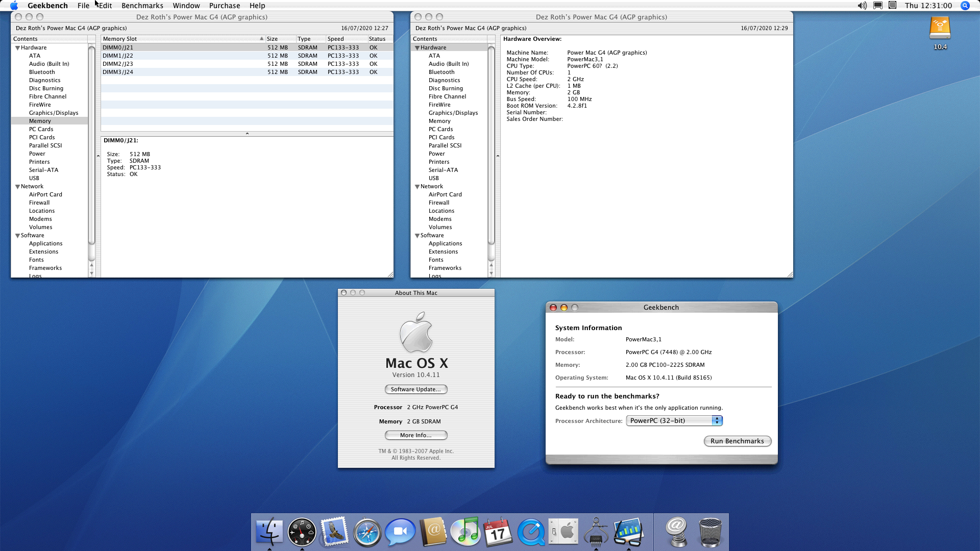Screen dimensions: 980x551
Task: Select Graphics/Displays in left profiler window
Action: click(x=54, y=113)
